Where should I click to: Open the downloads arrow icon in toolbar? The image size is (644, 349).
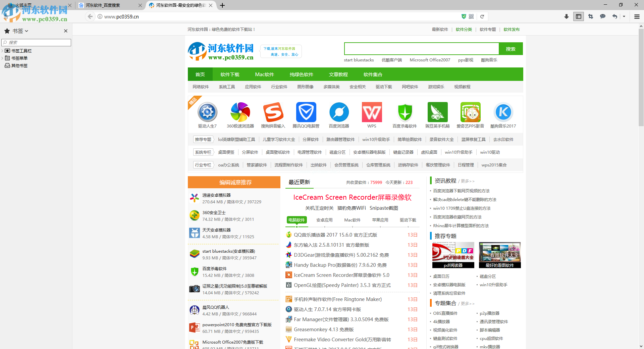tap(566, 16)
